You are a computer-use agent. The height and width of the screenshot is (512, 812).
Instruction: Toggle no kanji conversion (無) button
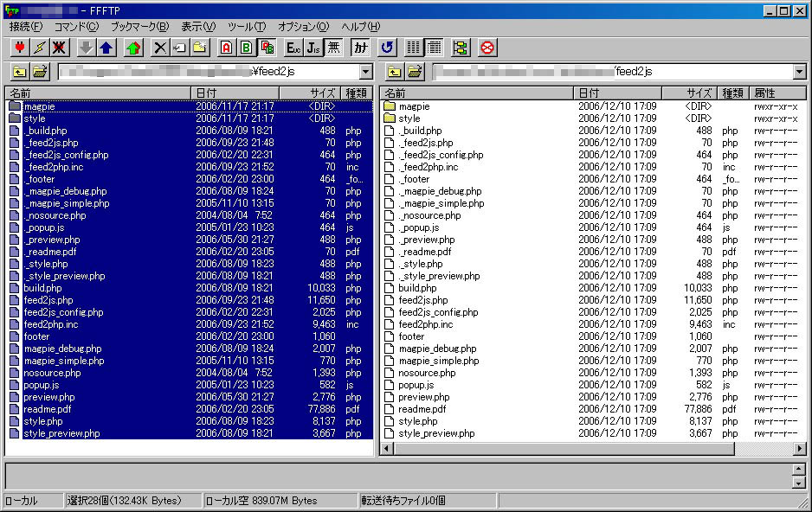[x=333, y=48]
